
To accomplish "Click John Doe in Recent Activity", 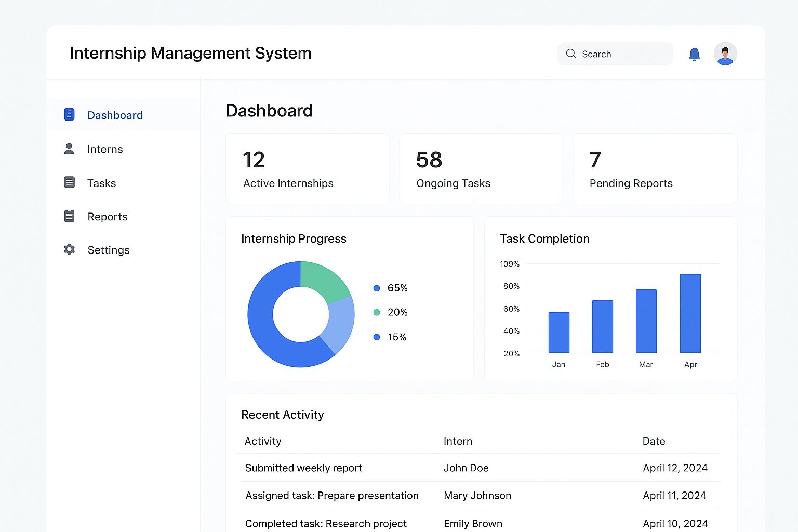I will pyautogui.click(x=466, y=468).
